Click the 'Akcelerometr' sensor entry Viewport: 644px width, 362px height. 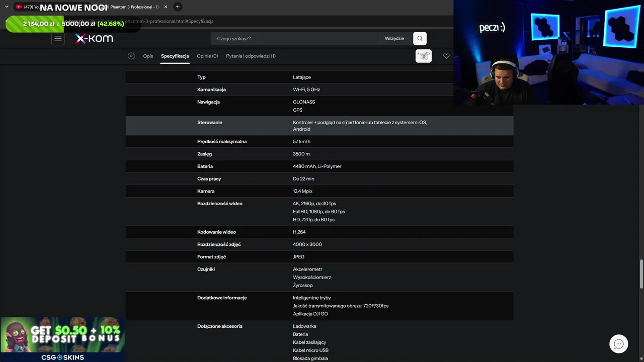tap(307, 269)
